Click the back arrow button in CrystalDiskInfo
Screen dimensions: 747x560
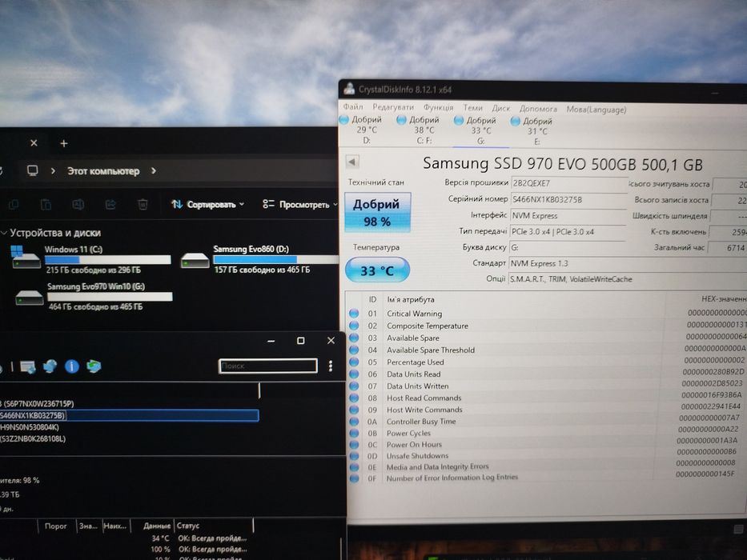(352, 162)
